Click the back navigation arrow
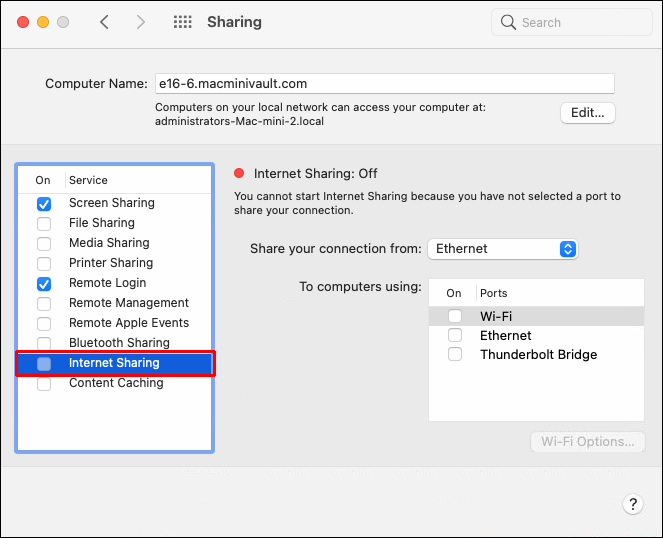 point(104,22)
